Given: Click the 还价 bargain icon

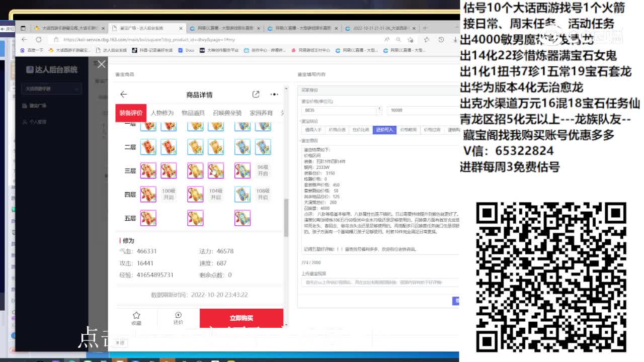Looking at the screenshot, I should [178, 315].
